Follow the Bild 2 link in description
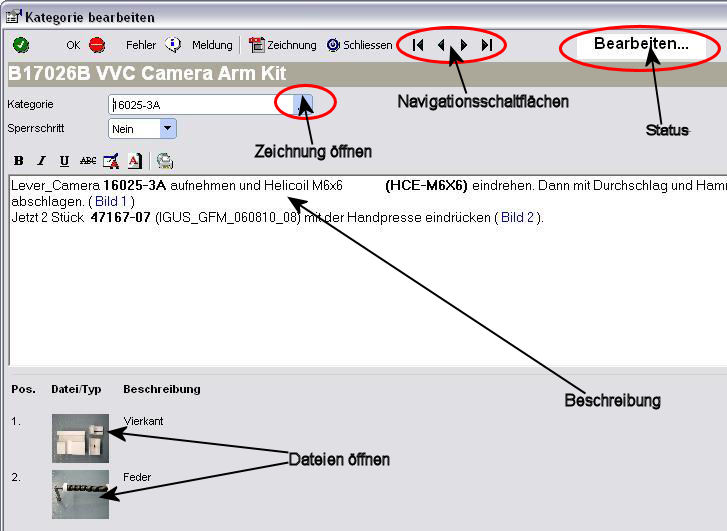 518,217
